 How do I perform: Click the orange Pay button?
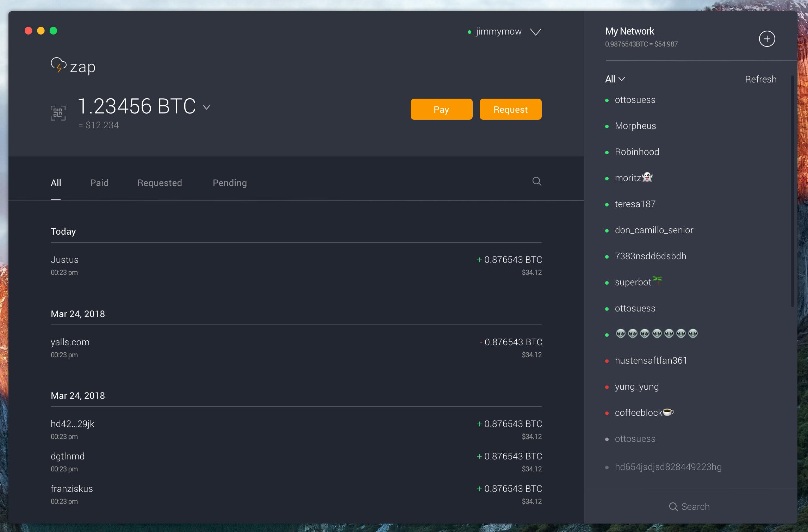(441, 109)
